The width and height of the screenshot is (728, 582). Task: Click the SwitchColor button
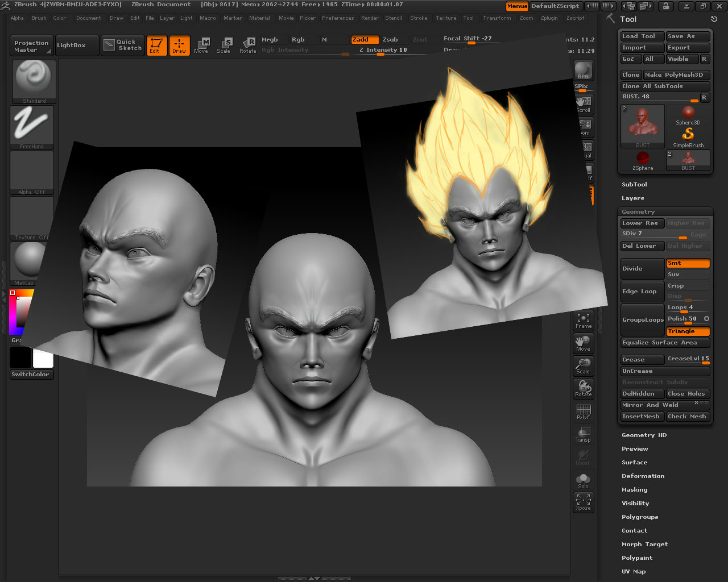point(32,375)
